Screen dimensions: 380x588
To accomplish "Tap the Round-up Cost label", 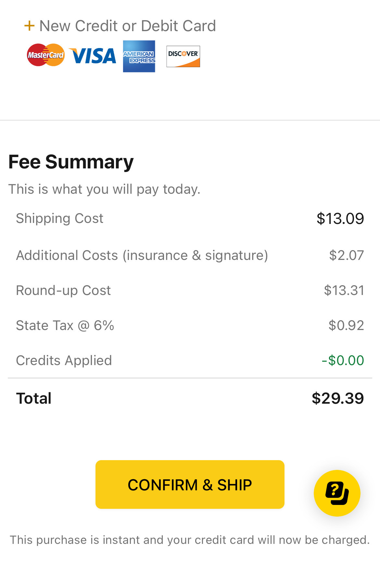I will [63, 290].
